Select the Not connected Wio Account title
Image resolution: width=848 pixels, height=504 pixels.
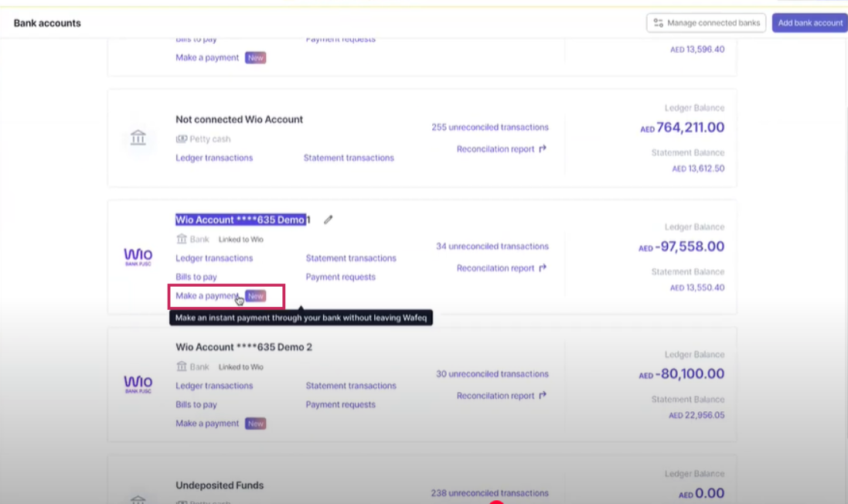coord(239,120)
